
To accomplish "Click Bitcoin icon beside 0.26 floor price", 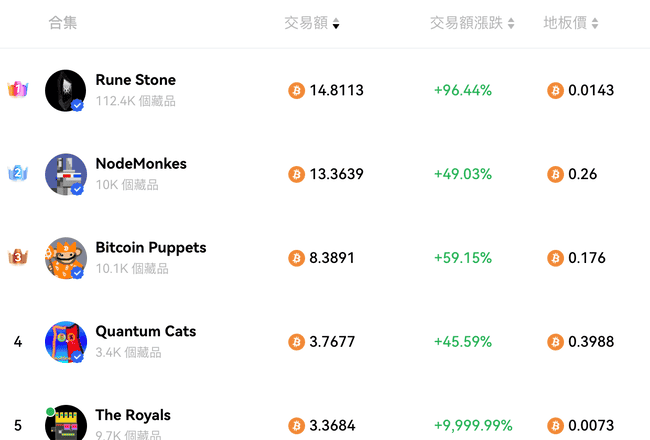I will [555, 174].
